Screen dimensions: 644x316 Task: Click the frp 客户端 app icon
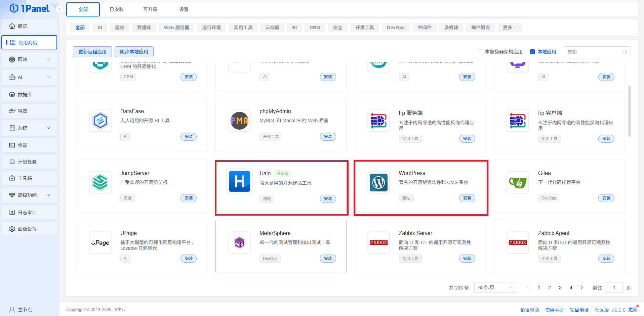point(518,121)
